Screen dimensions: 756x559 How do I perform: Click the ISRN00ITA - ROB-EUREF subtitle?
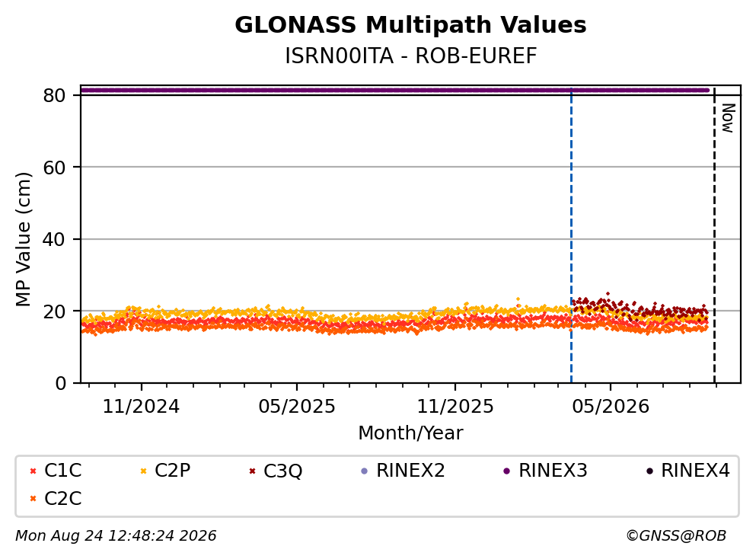410,56
